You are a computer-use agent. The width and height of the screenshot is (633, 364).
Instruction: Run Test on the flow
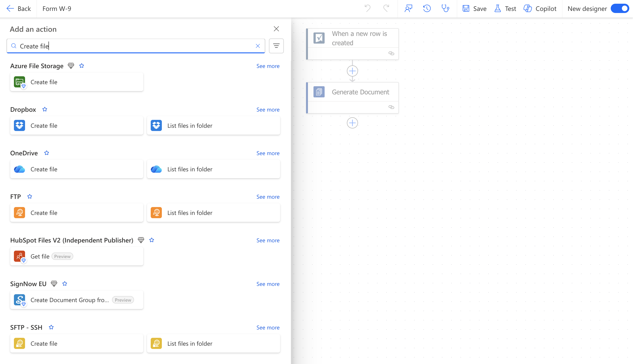tap(505, 9)
